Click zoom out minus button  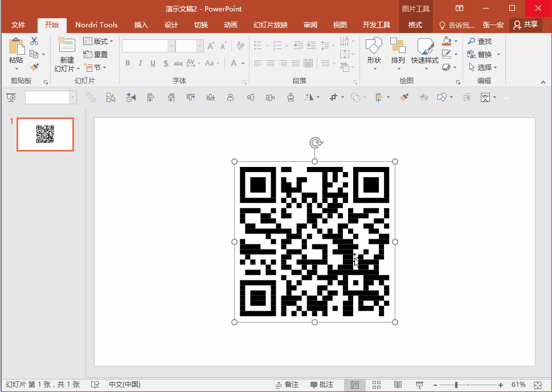pos(435,385)
